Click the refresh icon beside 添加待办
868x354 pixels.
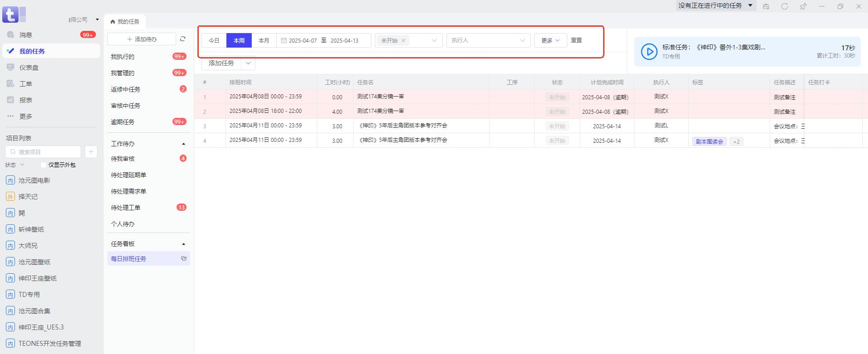point(182,39)
